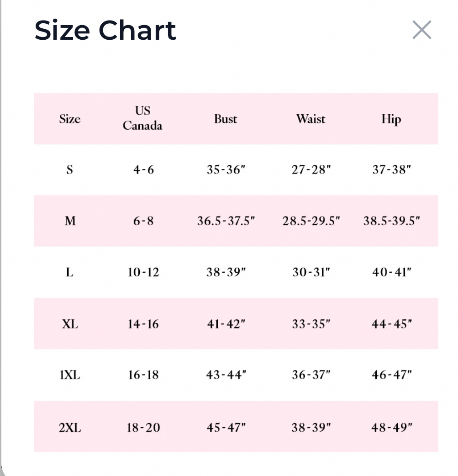This screenshot has width=458, height=476.
Task: Click the Waist column header
Action: coord(311,119)
